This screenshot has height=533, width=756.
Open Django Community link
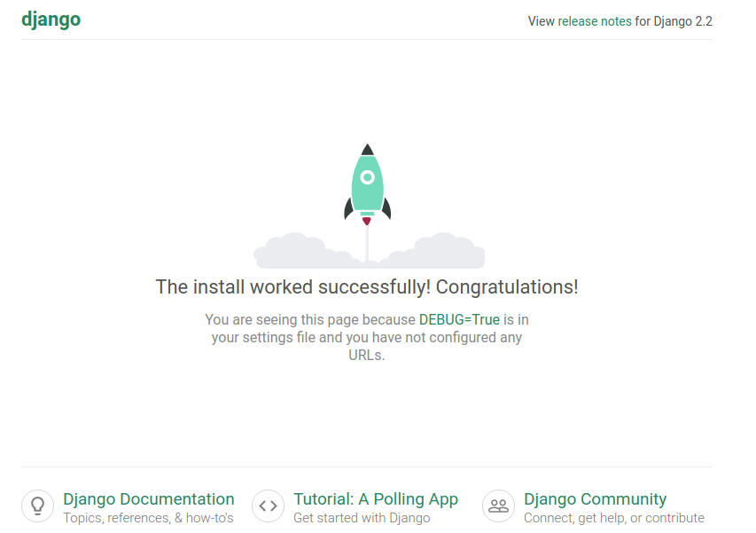coord(595,498)
